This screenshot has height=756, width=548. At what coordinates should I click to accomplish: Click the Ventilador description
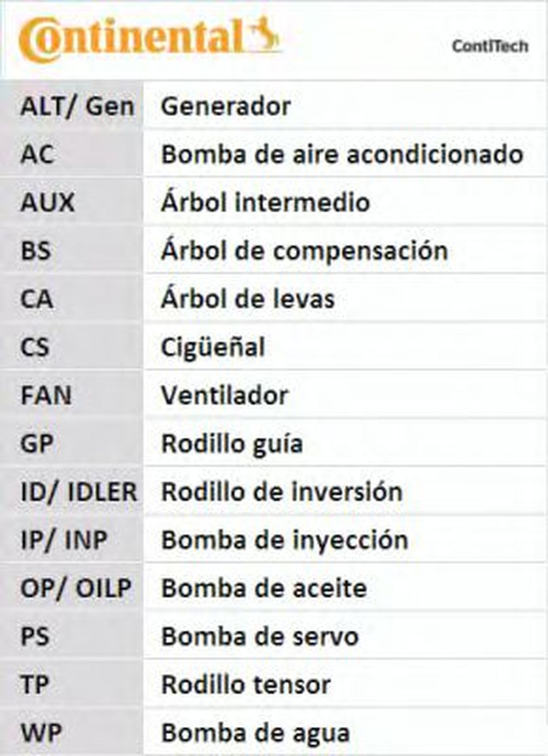coord(224,395)
